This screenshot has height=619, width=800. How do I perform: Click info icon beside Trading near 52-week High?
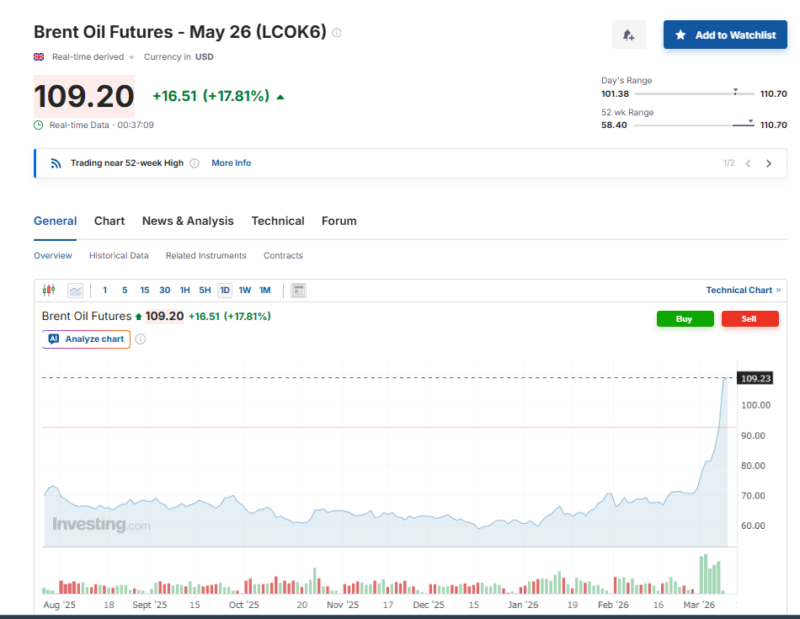pos(194,163)
